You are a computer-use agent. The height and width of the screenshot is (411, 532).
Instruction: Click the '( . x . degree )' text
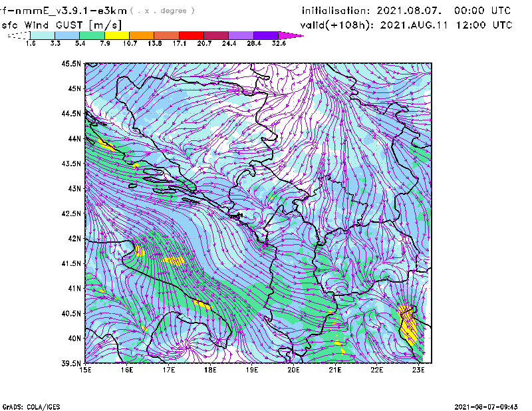click(x=162, y=11)
